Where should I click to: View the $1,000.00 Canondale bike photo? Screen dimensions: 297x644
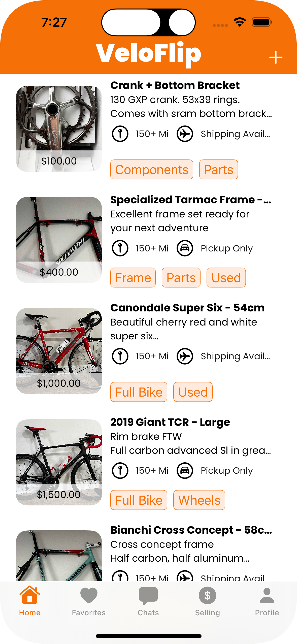(x=59, y=351)
